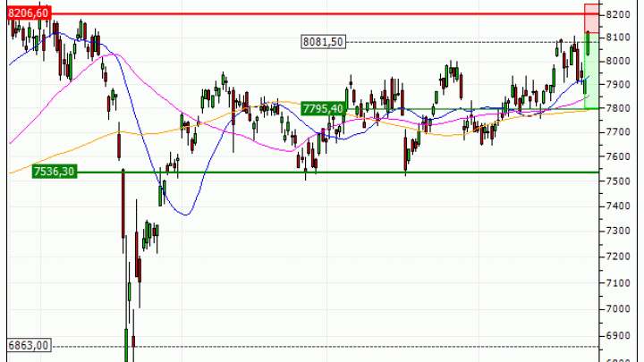Click the 7100 axis tick label
The width and height of the screenshot is (644, 362).
(618, 283)
